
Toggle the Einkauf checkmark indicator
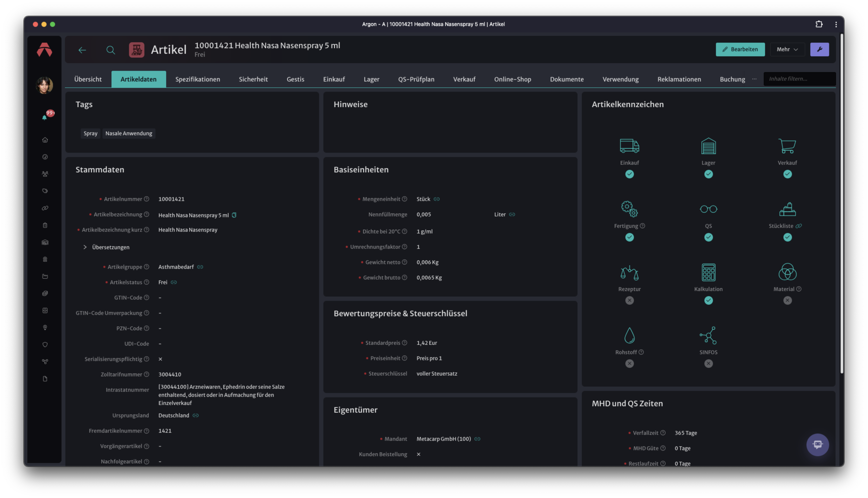[x=629, y=174]
